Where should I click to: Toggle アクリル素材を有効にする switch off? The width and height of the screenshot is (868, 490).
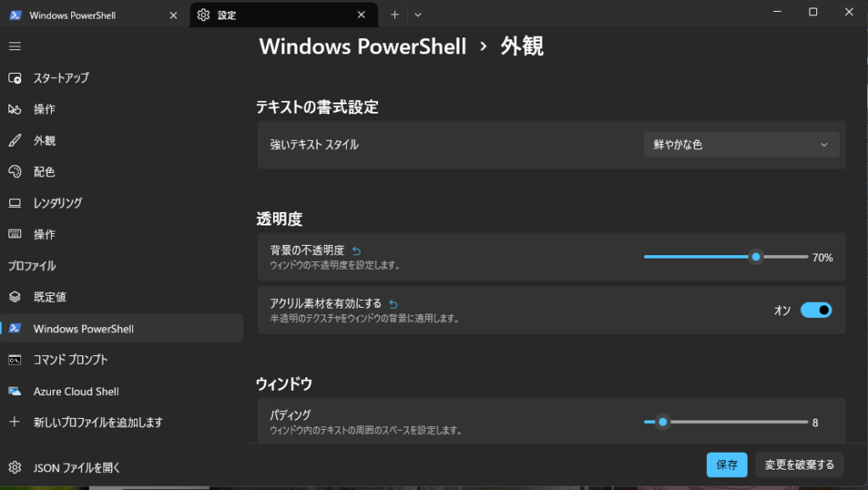click(x=816, y=310)
